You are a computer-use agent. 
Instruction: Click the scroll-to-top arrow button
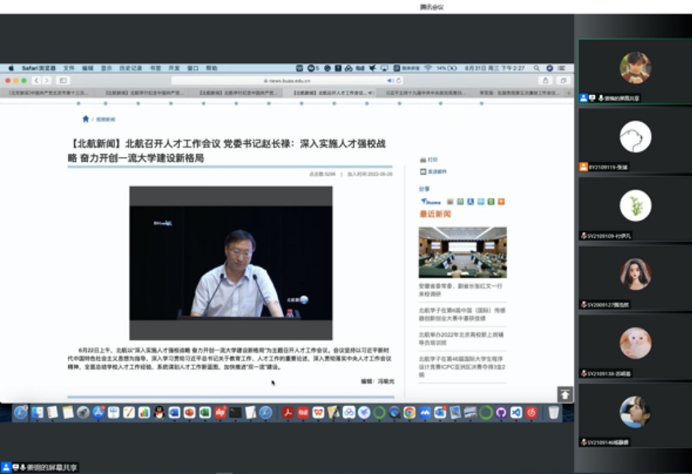point(565,395)
